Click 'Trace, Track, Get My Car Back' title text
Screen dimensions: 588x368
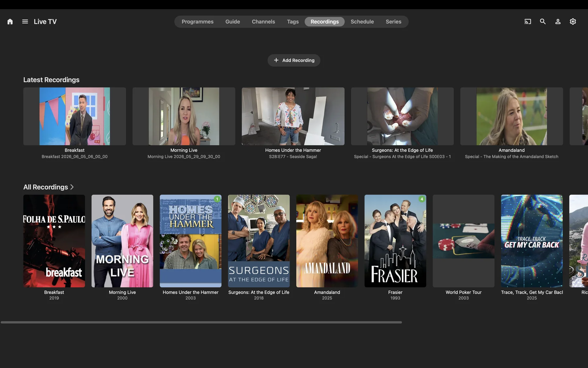pyautogui.click(x=532, y=292)
